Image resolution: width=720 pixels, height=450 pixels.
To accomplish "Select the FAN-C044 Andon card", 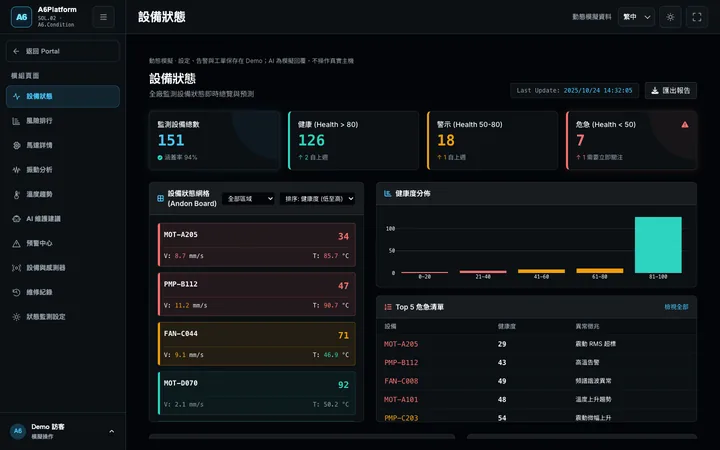I will coord(257,344).
